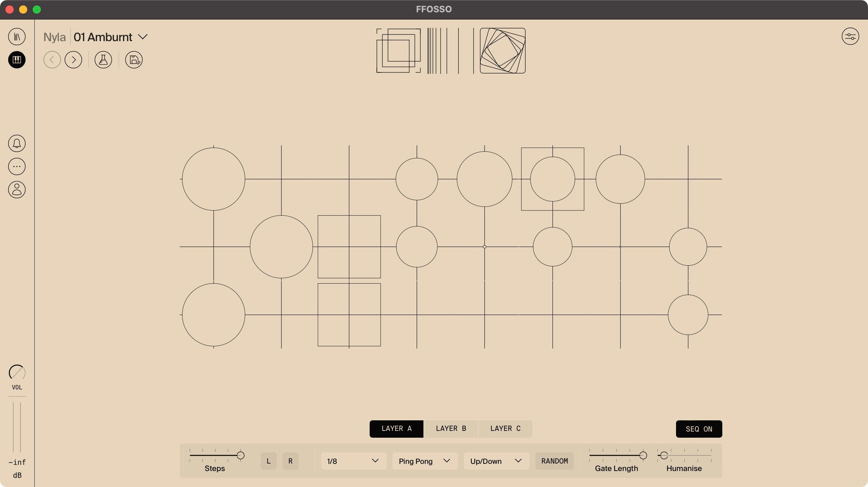The height and width of the screenshot is (487, 868).
Task: Click the flask experiment icon
Action: point(103,60)
